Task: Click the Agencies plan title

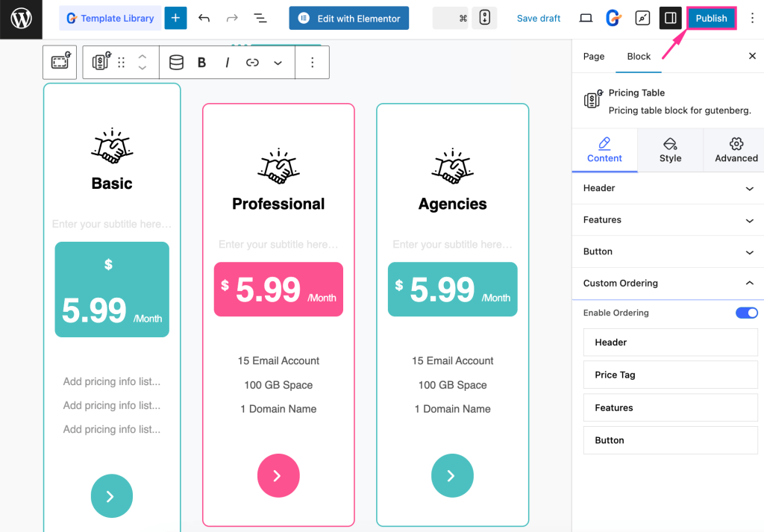Action: pyautogui.click(x=453, y=204)
